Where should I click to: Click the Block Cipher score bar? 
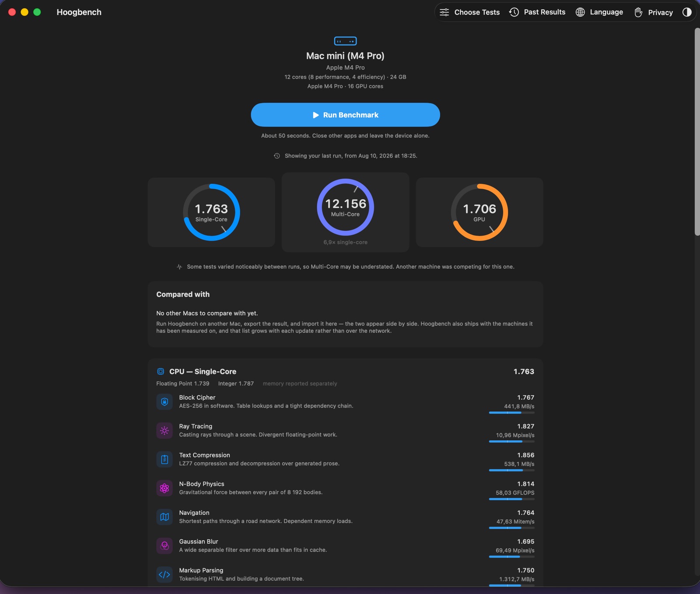[512, 413]
